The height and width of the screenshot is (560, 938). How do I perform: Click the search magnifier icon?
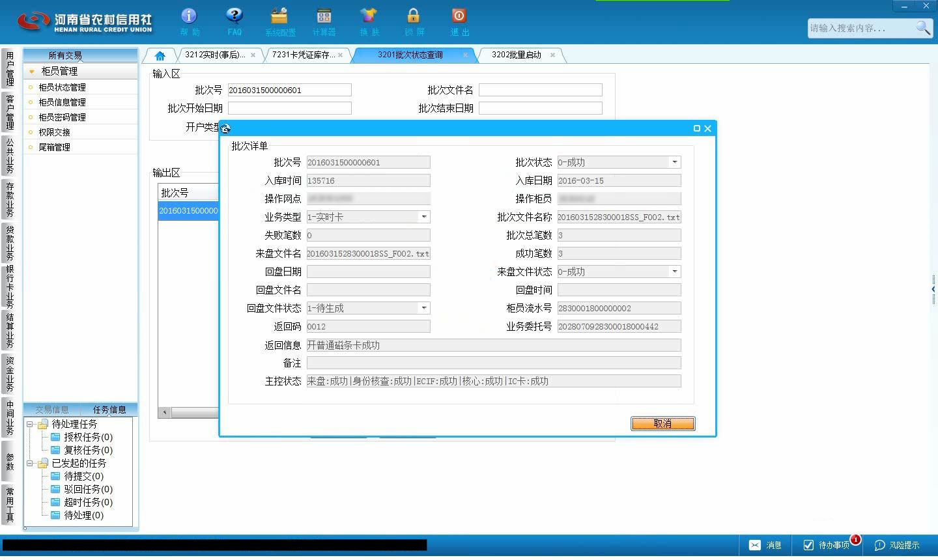point(923,27)
